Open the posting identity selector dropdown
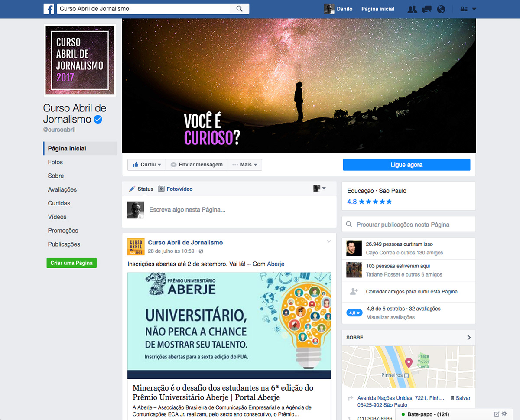 click(x=320, y=189)
